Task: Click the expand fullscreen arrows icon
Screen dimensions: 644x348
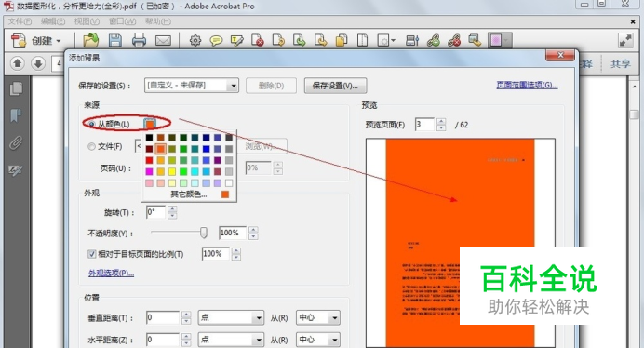Action: click(625, 41)
